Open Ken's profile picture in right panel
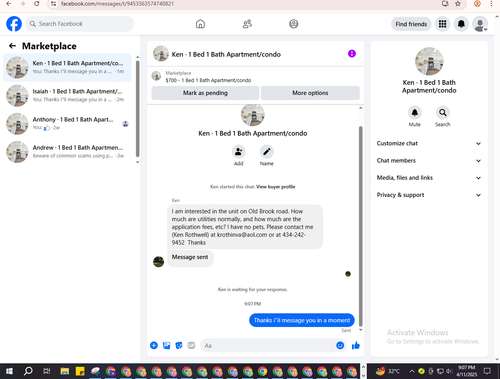500x379 pixels. (x=429, y=61)
